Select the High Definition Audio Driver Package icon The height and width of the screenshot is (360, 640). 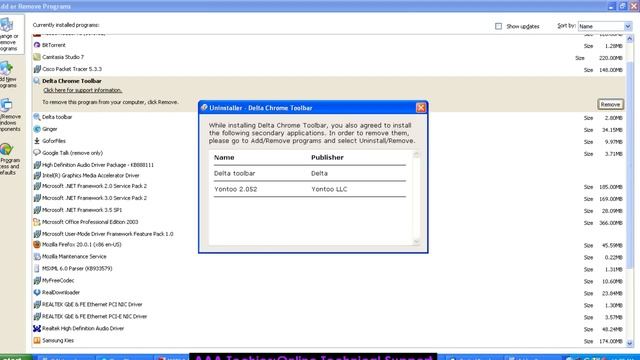click(37, 165)
